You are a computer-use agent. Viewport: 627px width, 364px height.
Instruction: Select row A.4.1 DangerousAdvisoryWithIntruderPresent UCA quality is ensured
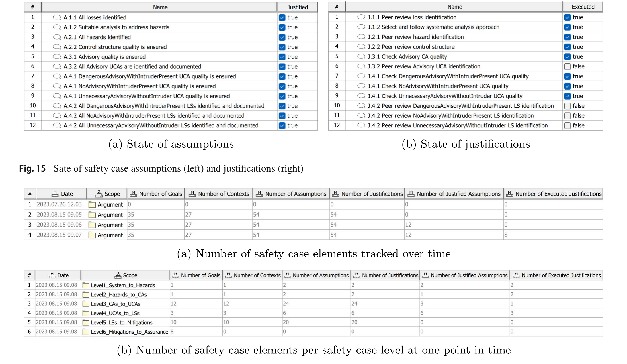click(171, 76)
